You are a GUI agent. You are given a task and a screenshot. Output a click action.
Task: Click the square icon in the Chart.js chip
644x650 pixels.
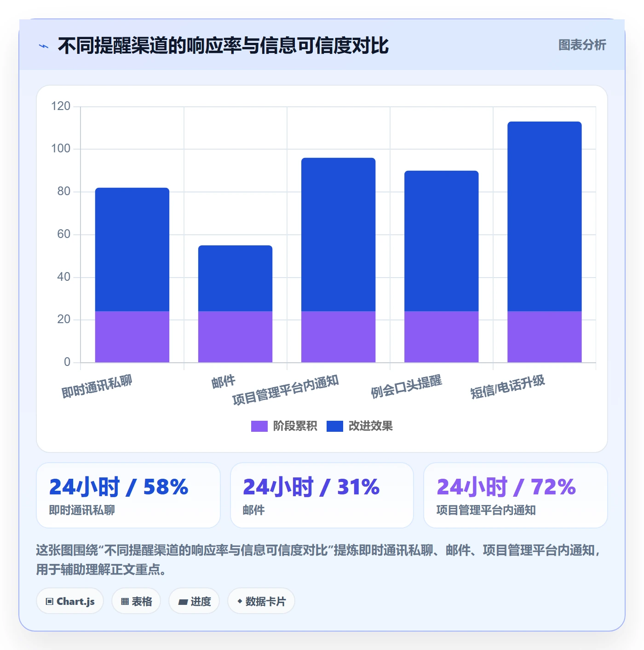[x=50, y=602]
